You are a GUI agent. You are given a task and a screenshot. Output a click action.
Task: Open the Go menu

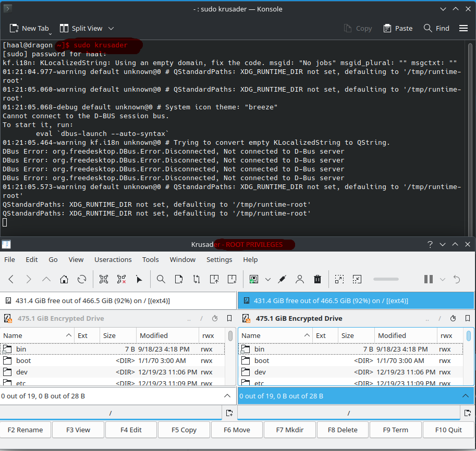coord(53,260)
